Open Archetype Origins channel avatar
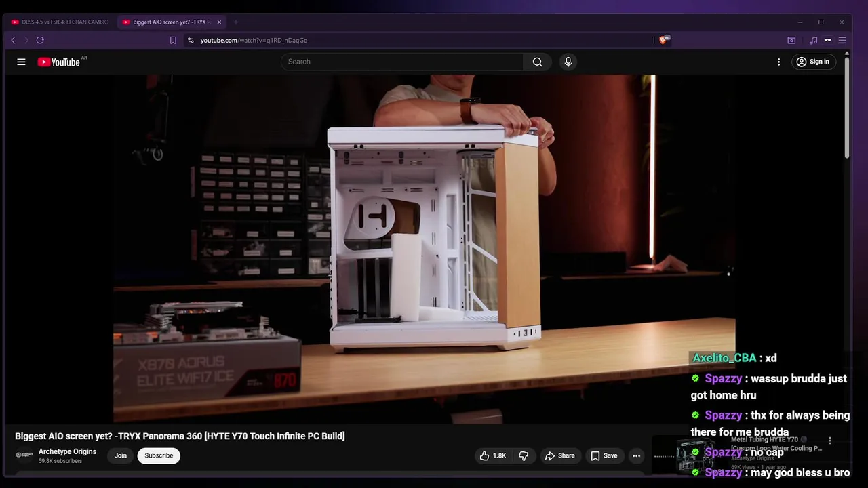The image size is (868, 488). pyautogui.click(x=24, y=455)
